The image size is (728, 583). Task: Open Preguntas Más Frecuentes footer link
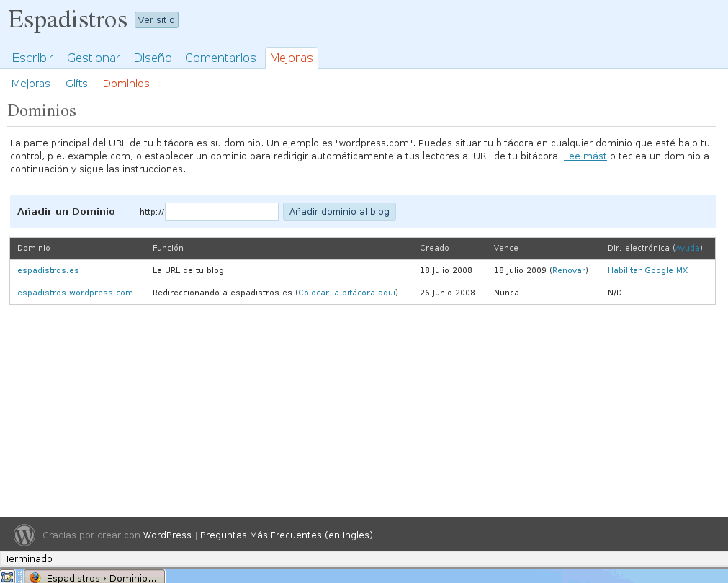click(286, 535)
